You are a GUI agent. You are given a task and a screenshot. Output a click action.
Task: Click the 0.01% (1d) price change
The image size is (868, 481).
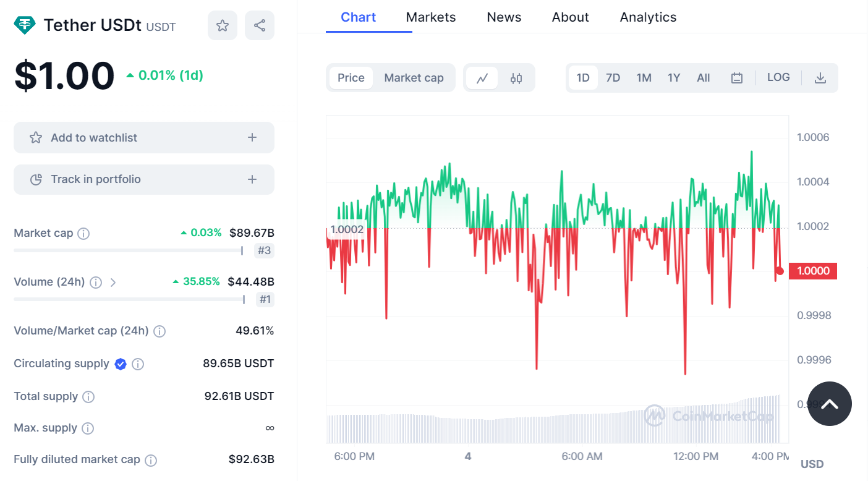pyautogui.click(x=164, y=75)
